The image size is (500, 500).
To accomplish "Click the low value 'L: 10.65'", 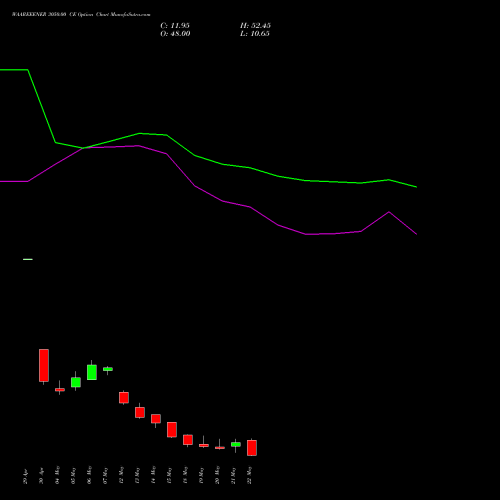I will tap(255, 34).
